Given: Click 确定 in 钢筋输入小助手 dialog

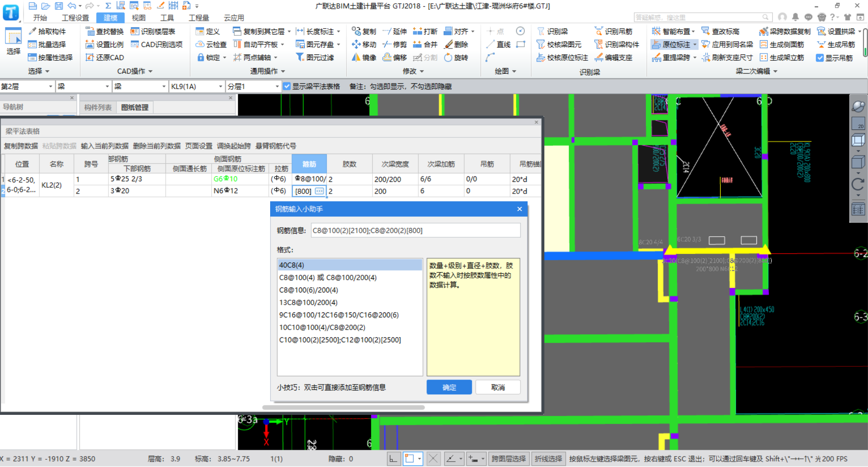Looking at the screenshot, I should [x=449, y=387].
